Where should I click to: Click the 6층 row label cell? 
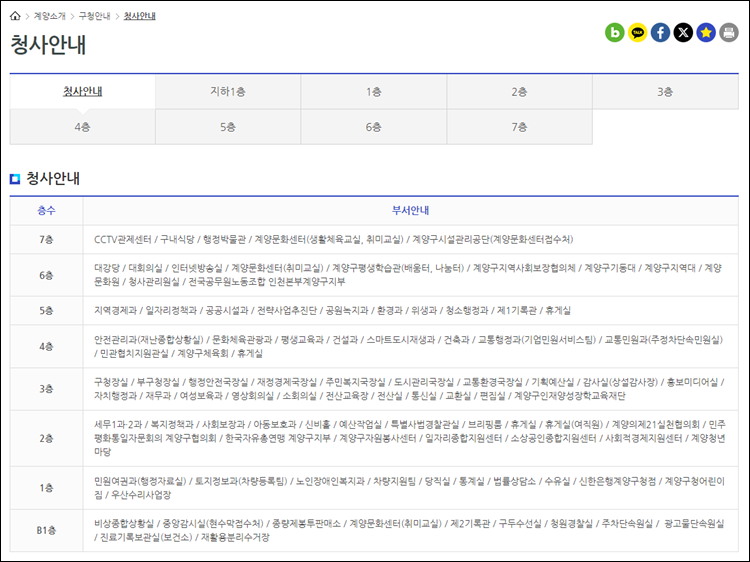tap(46, 275)
